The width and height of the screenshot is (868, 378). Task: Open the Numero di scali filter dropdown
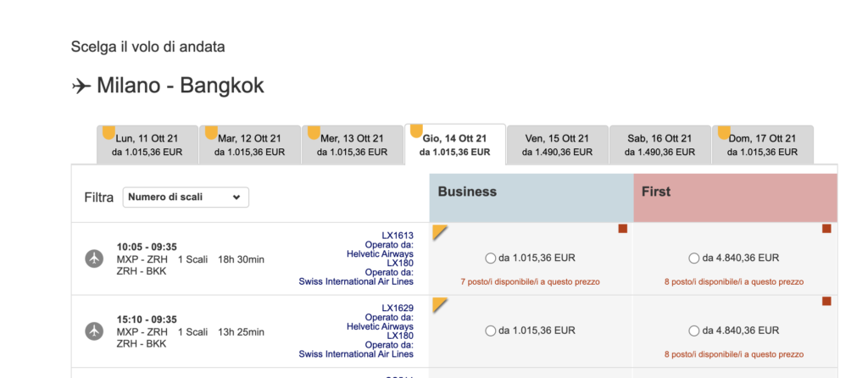click(x=186, y=197)
